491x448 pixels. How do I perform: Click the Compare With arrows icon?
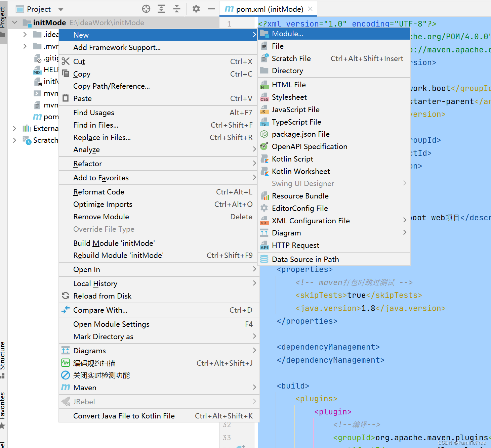tap(66, 310)
